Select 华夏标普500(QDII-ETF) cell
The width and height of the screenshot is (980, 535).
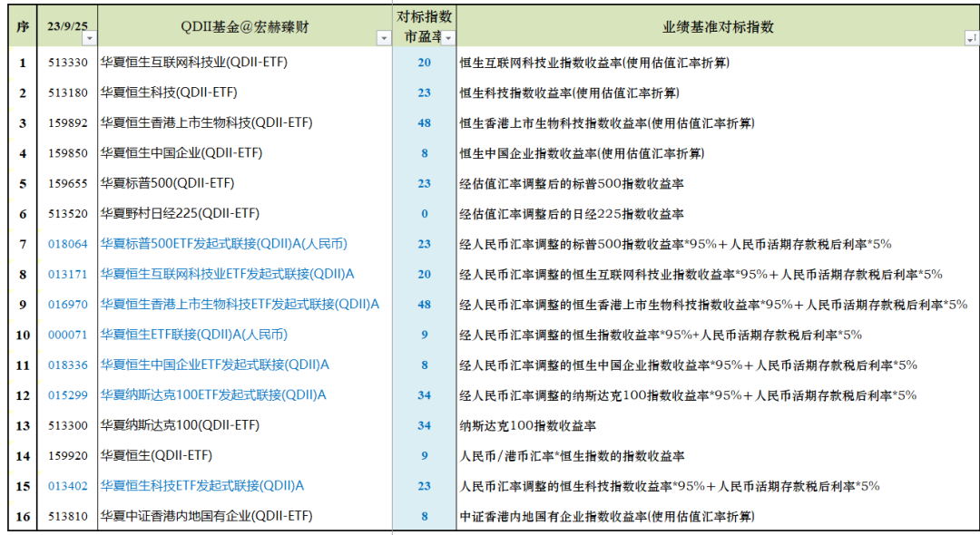pos(245,183)
